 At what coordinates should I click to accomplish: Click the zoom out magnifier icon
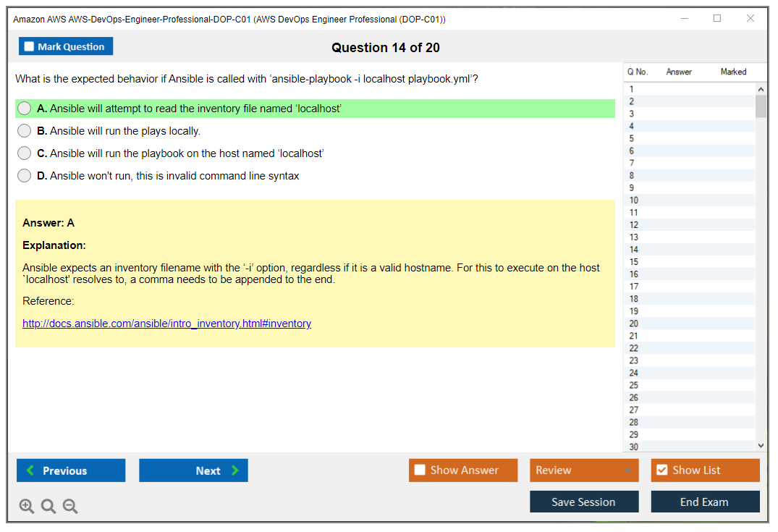point(70,507)
